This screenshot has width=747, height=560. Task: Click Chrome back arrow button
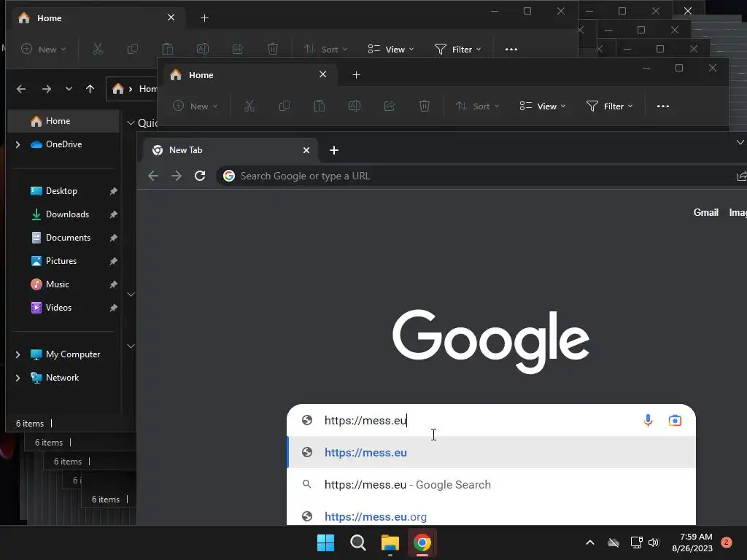[153, 176]
